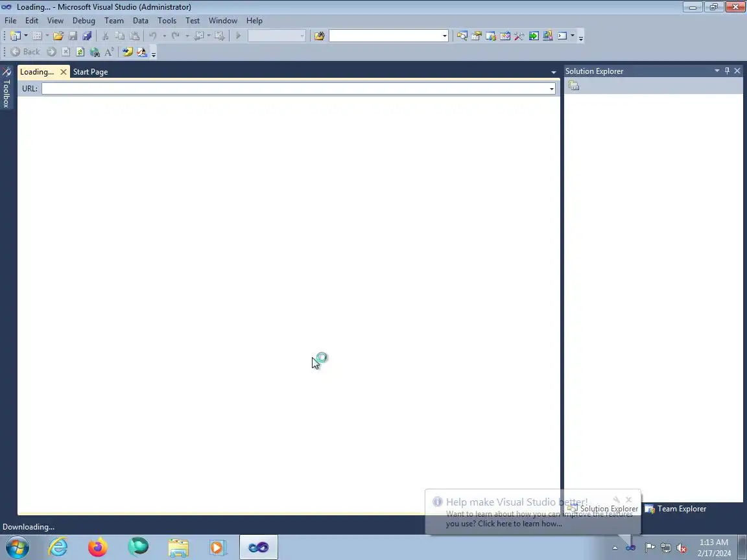747x560 pixels.
Task: Open the Team menu
Action: [114, 21]
